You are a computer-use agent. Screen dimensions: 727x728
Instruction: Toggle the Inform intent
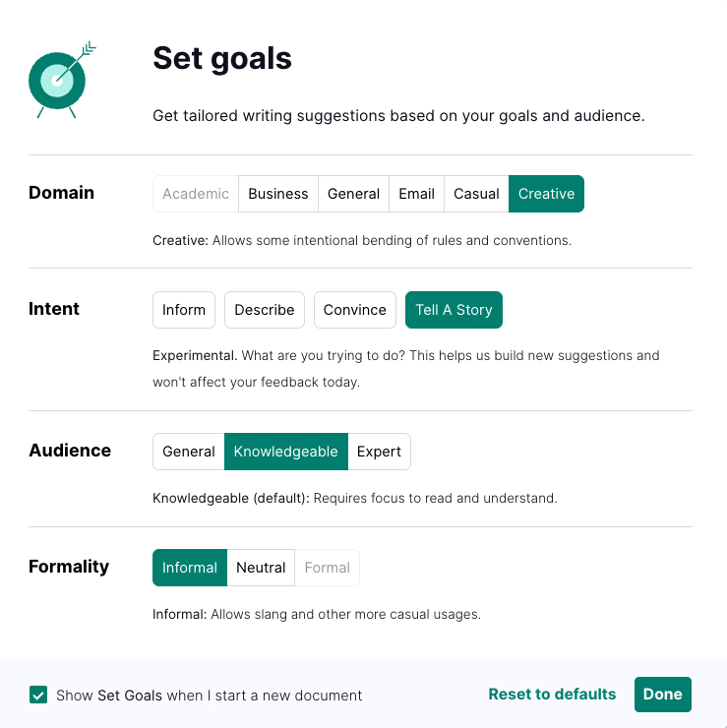pos(184,310)
